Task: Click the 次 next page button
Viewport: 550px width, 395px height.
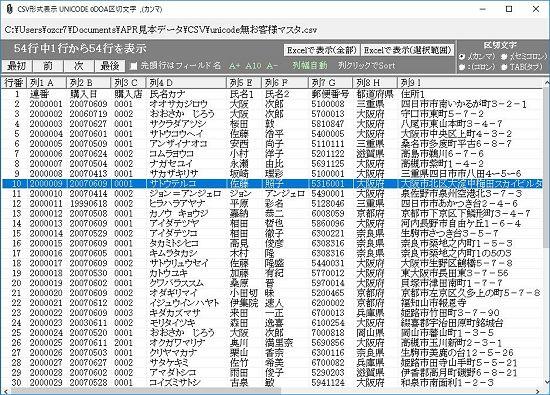Action: [x=79, y=66]
